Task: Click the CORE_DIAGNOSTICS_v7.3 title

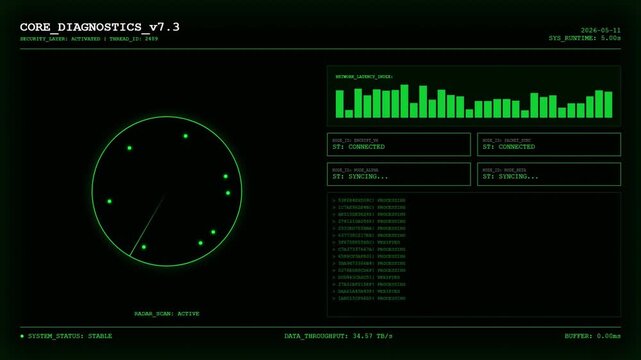Action: tap(100, 27)
